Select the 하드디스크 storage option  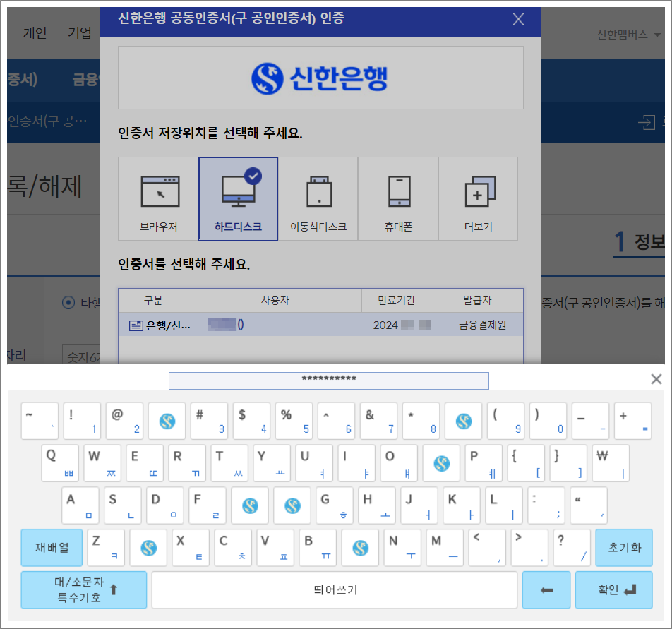click(239, 199)
